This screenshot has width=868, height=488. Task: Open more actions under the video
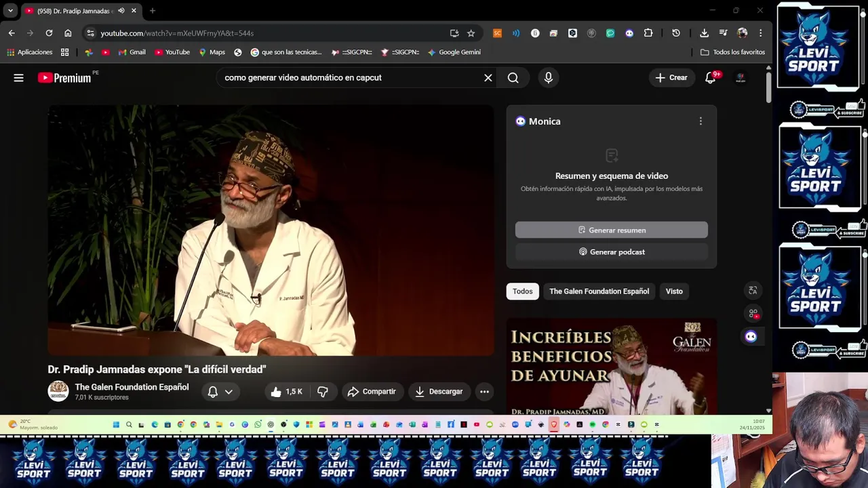point(484,392)
